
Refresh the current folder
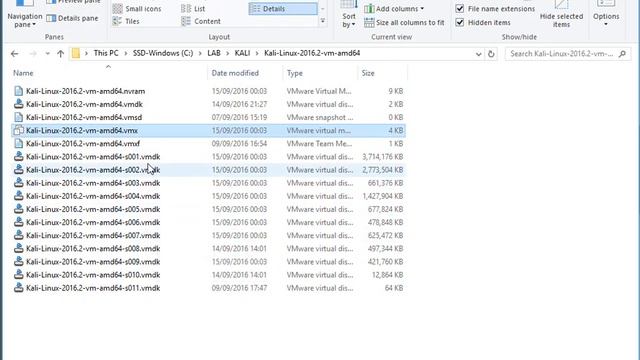(491, 54)
